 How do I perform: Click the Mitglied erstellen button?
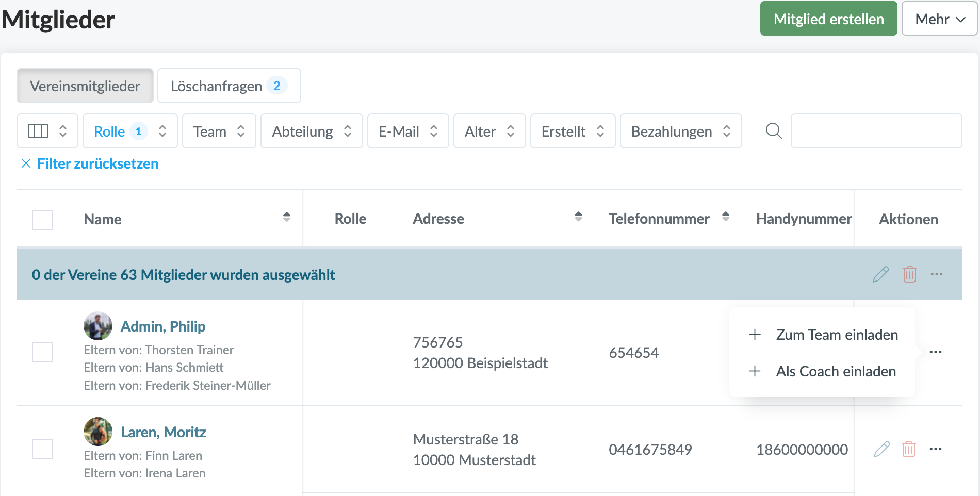click(x=828, y=19)
